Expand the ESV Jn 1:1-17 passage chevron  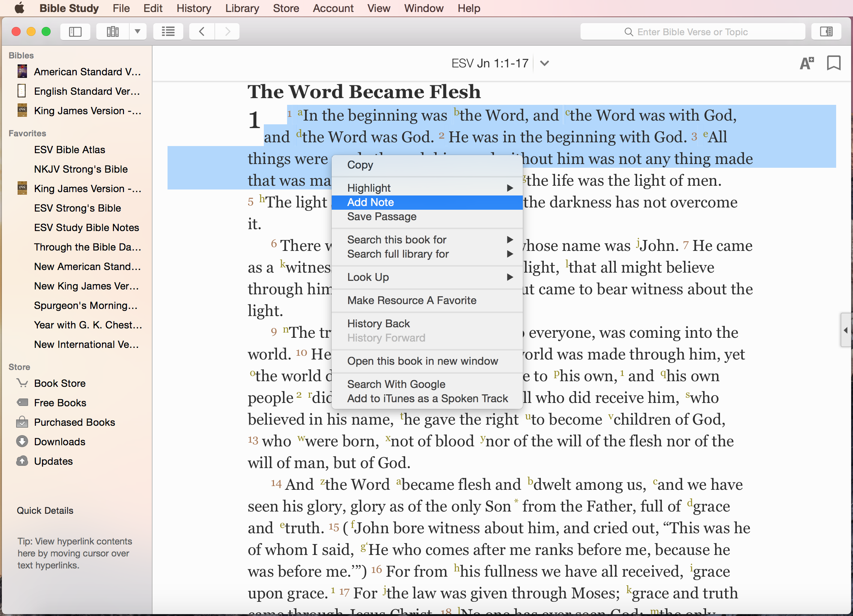point(544,63)
